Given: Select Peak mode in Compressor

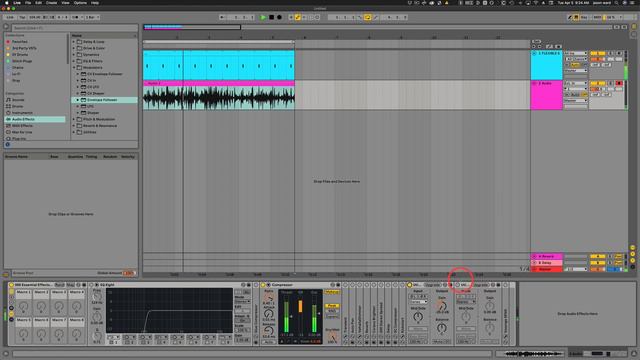Looking at the screenshot, I should [x=332, y=306].
